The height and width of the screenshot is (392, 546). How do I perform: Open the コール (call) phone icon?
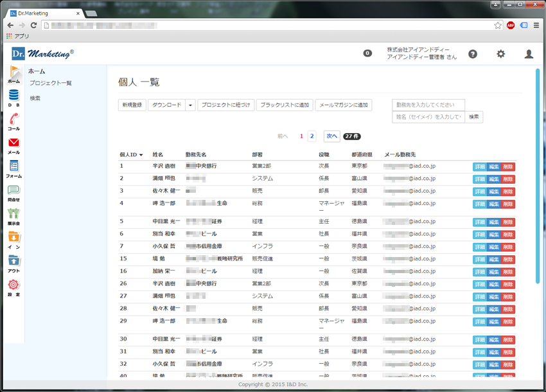coord(13,121)
